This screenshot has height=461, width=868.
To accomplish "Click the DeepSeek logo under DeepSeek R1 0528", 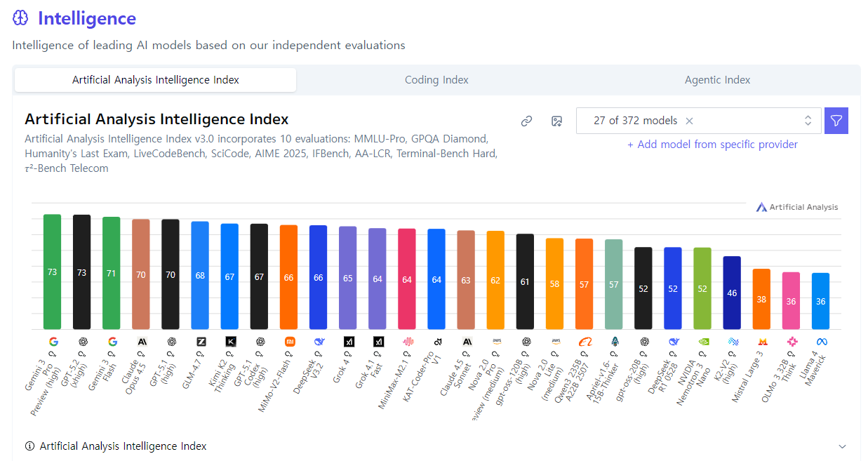I will (673, 342).
